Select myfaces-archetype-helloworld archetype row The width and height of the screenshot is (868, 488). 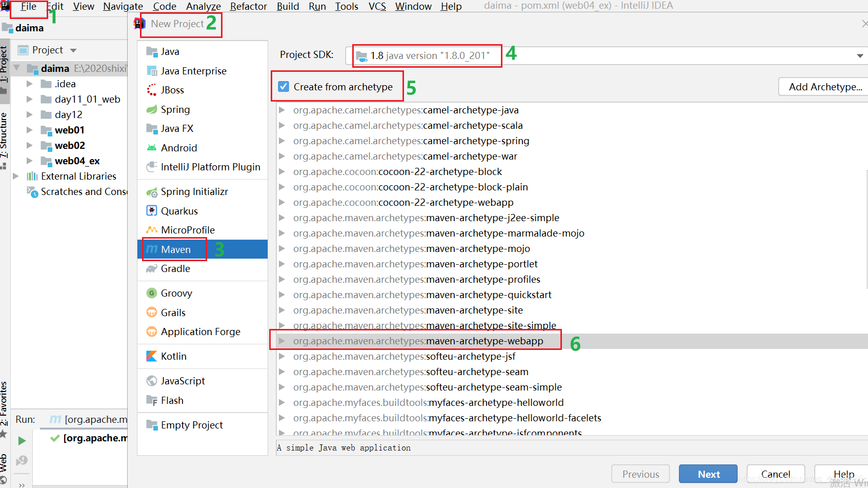coord(571,402)
